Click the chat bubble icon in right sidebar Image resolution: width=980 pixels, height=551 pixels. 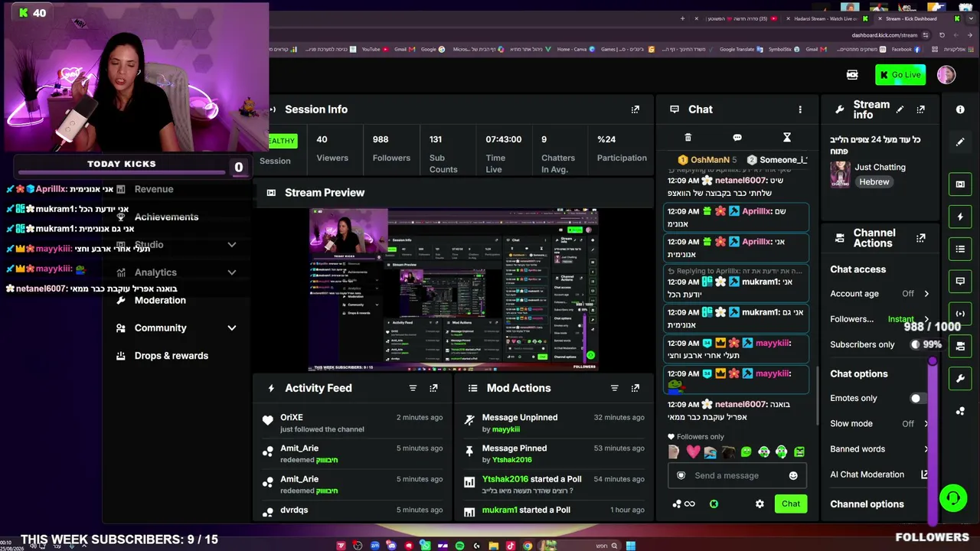click(960, 281)
